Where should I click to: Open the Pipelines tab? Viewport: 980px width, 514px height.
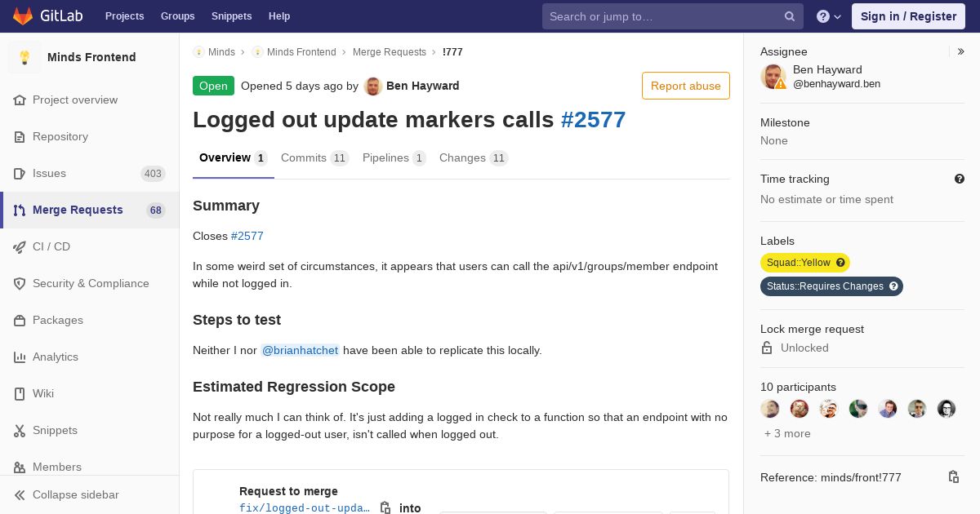tap(394, 158)
